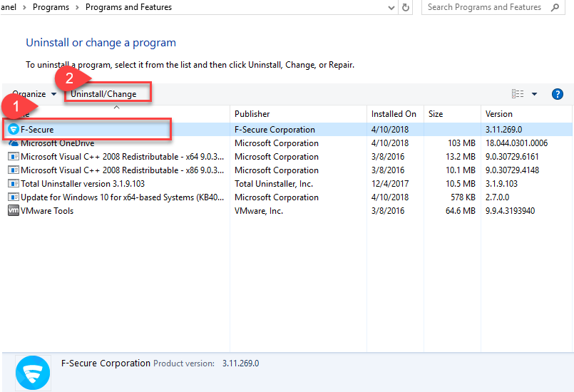Click the 12/4/2017 install date
Screen dimensions: 574x392
point(390,184)
